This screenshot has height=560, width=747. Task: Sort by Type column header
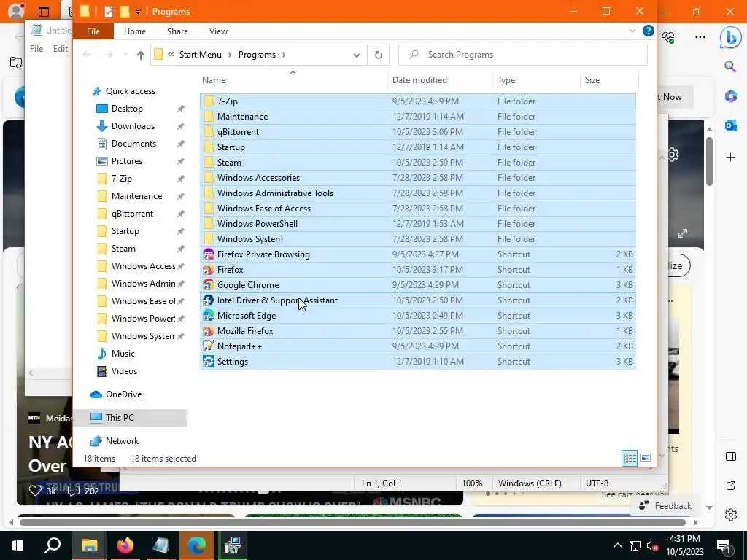pos(536,80)
